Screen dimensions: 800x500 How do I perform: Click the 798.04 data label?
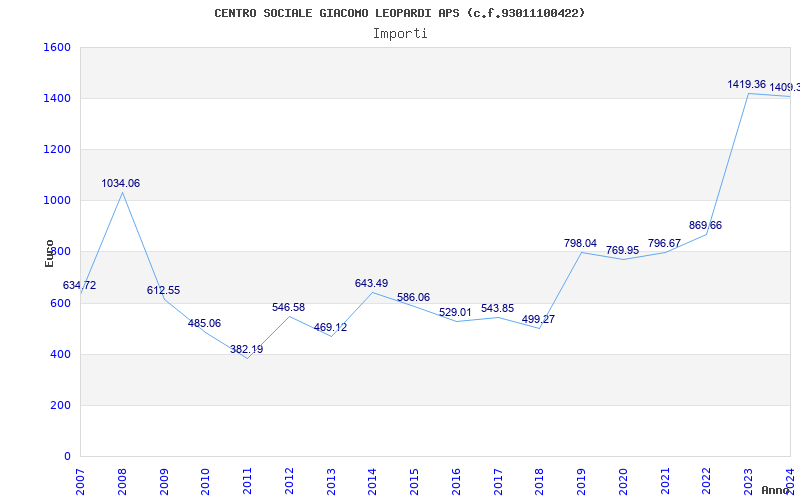[580, 243]
